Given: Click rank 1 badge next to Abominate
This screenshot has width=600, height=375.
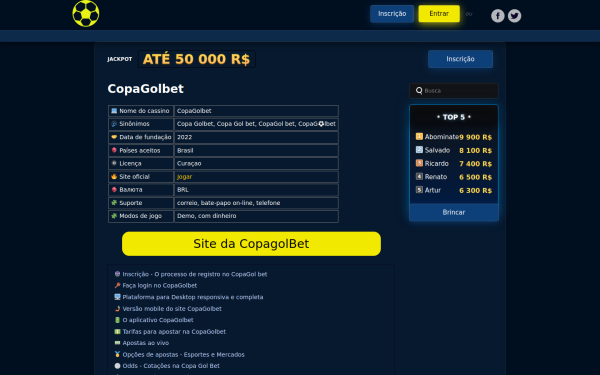Looking at the screenshot, I should (419, 136).
